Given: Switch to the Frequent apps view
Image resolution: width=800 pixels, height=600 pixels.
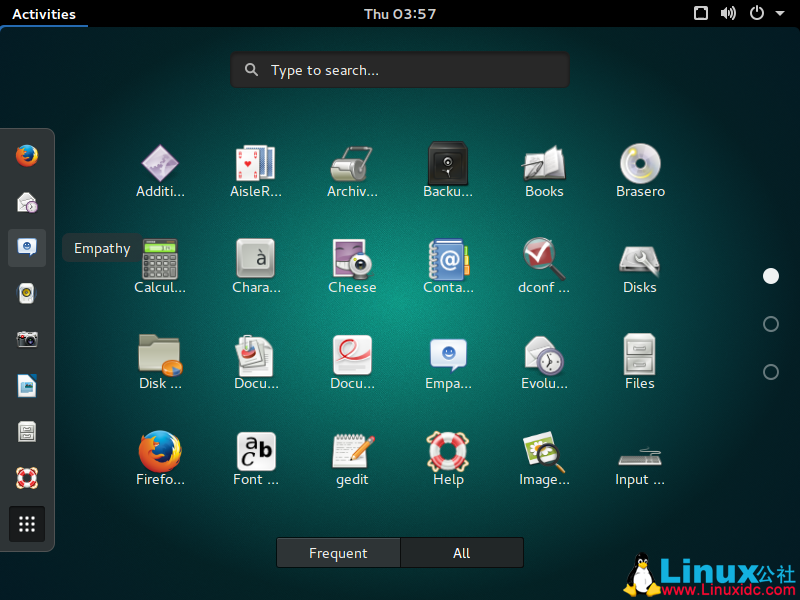Looking at the screenshot, I should (x=338, y=553).
